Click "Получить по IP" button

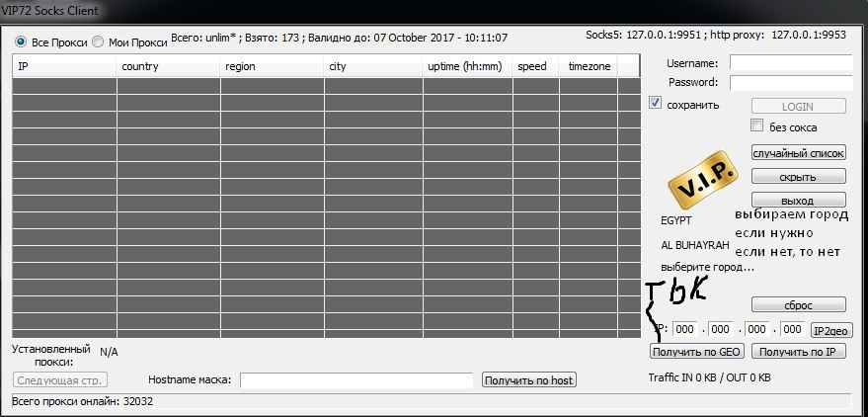799,351
